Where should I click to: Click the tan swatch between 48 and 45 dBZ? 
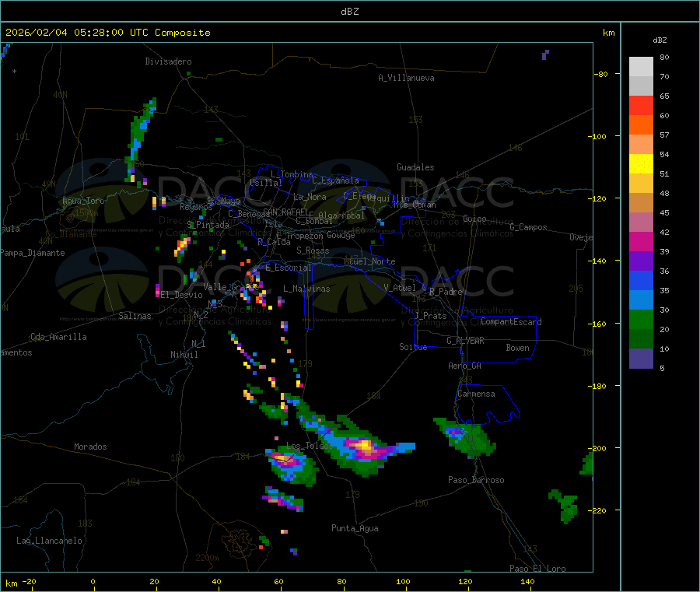point(641,203)
